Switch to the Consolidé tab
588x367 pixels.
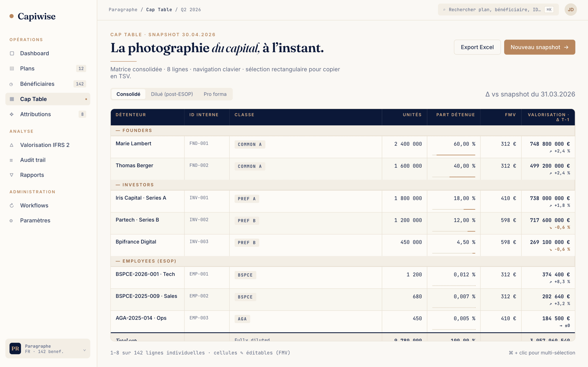(x=128, y=94)
